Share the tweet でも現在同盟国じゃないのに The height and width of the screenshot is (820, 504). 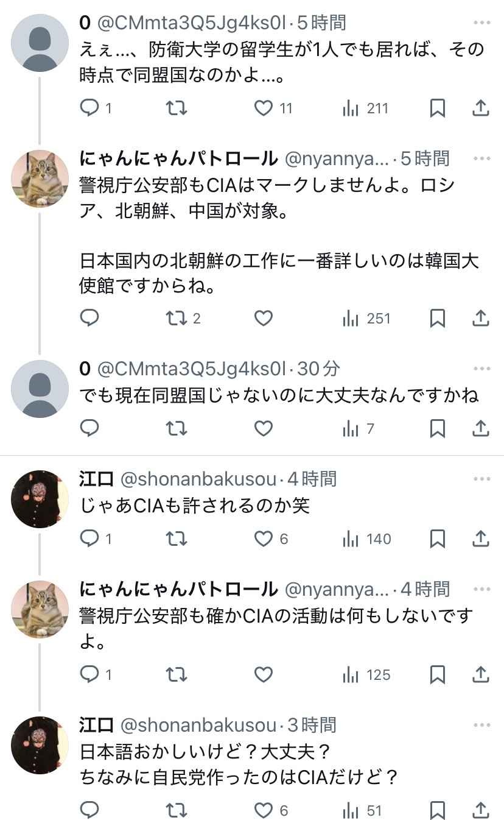point(480,429)
